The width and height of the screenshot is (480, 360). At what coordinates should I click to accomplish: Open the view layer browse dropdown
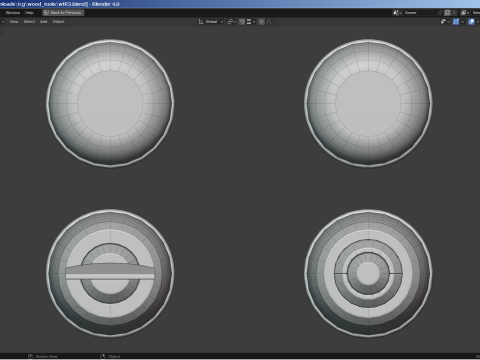465,13
